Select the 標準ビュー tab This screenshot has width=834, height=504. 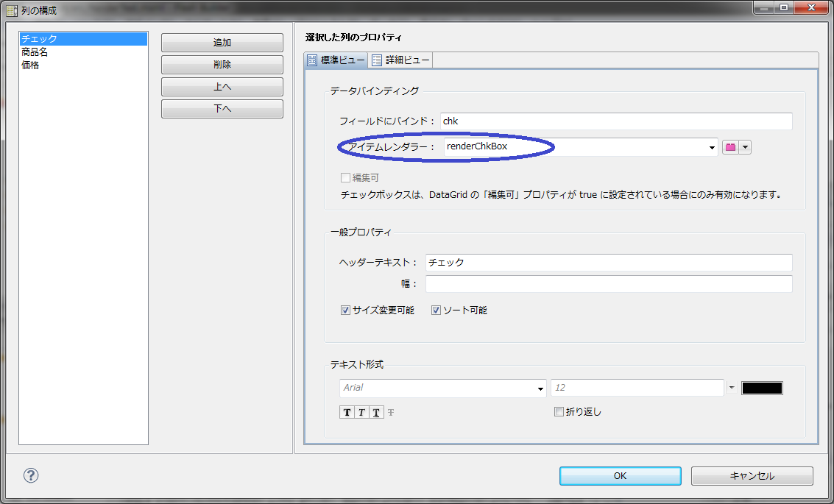click(336, 60)
